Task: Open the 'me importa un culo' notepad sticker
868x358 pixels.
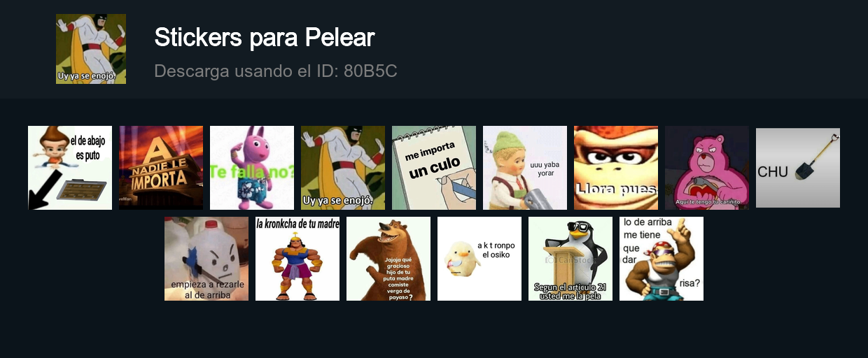Action: click(434, 168)
